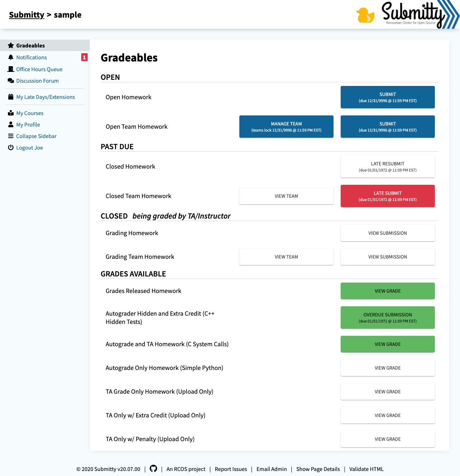Viewport: 460px width, 476px height.
Task: View grade for TA Only w/ Penalty
Action: click(x=388, y=439)
